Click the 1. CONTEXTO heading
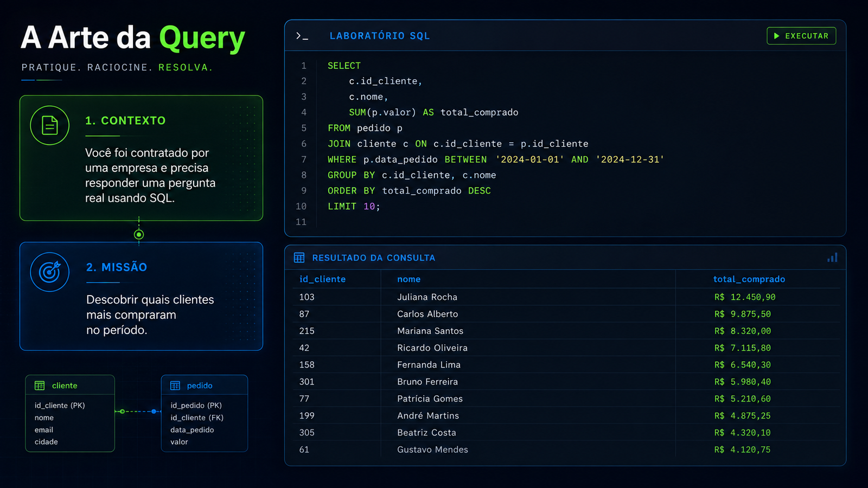Screen dimensions: 868x488 (125, 120)
